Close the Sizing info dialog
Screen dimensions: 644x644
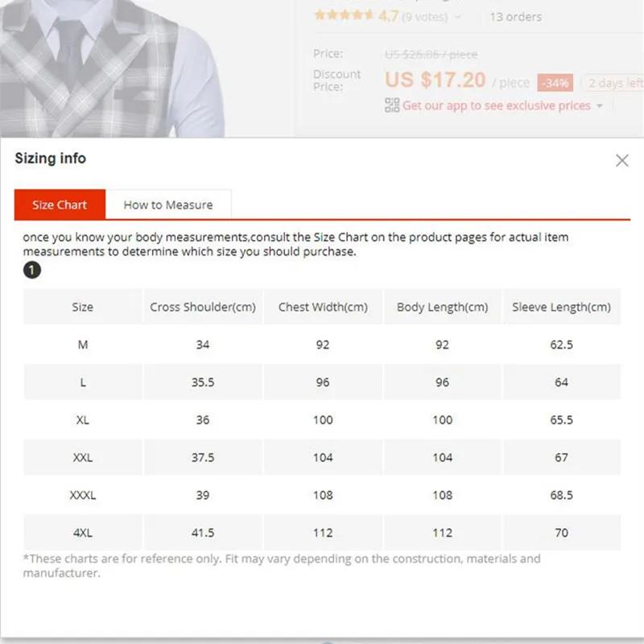[621, 160]
